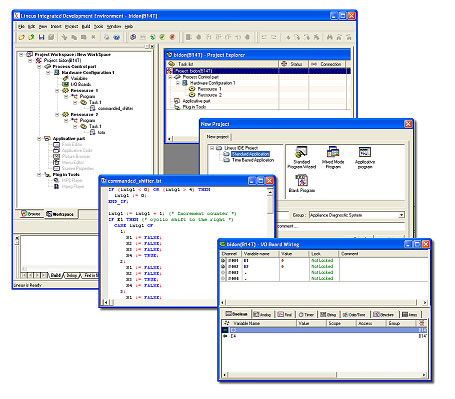The image size is (455, 399).
Task: Click Ressource 2 icon in Project Explorer
Action: click(192, 95)
